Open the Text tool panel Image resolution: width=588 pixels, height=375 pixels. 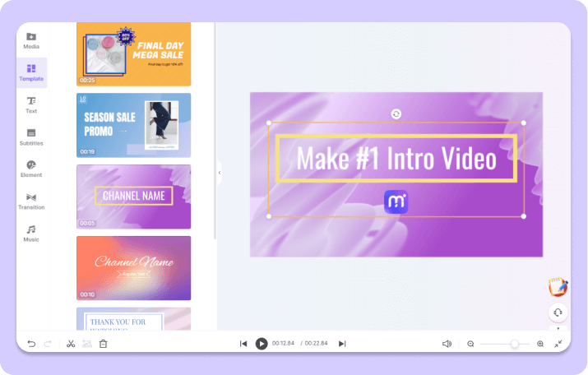click(x=31, y=105)
